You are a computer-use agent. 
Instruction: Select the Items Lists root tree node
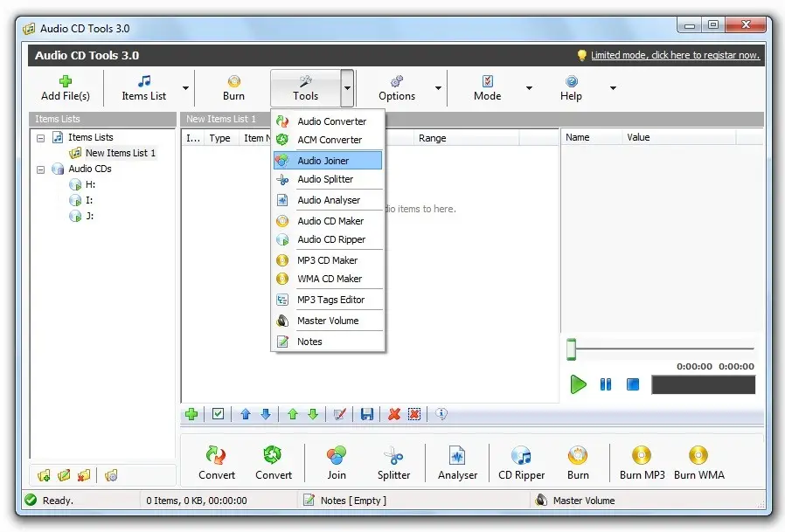point(91,137)
